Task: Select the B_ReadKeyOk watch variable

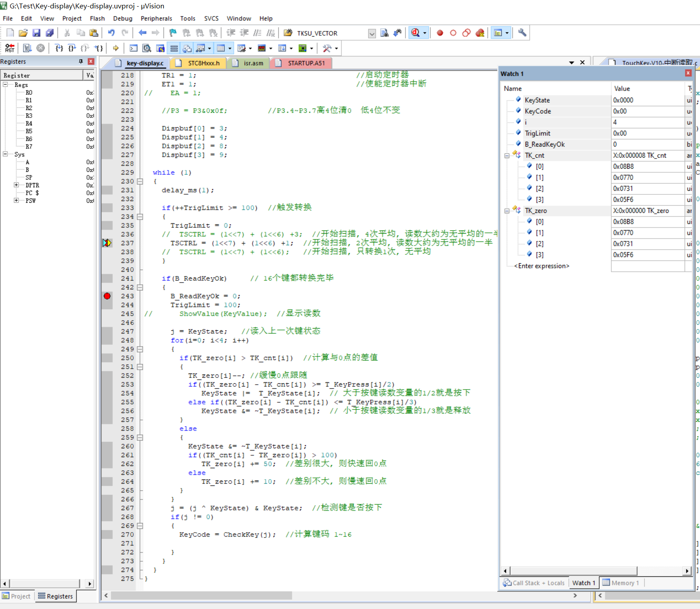Action: click(545, 144)
